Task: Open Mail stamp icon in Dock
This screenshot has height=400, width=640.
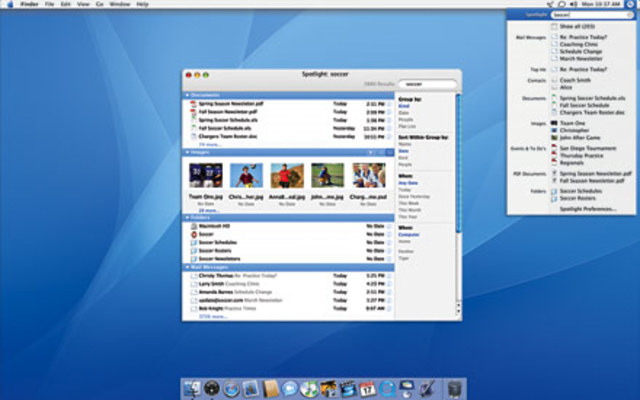Action: pos(250,389)
